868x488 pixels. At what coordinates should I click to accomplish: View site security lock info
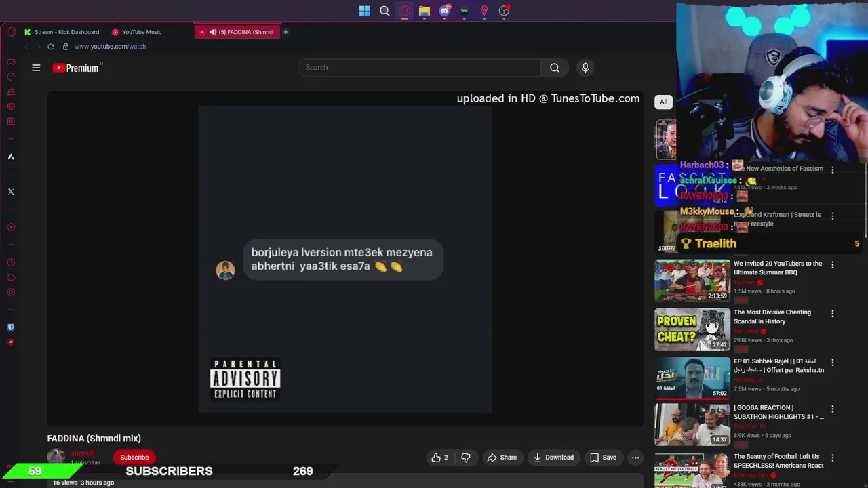click(66, 47)
